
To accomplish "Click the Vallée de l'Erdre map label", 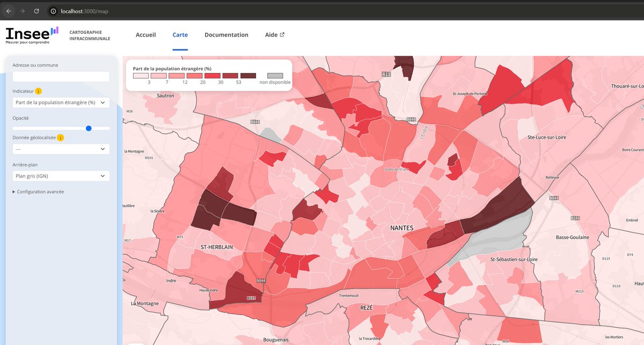I will point(397,169).
